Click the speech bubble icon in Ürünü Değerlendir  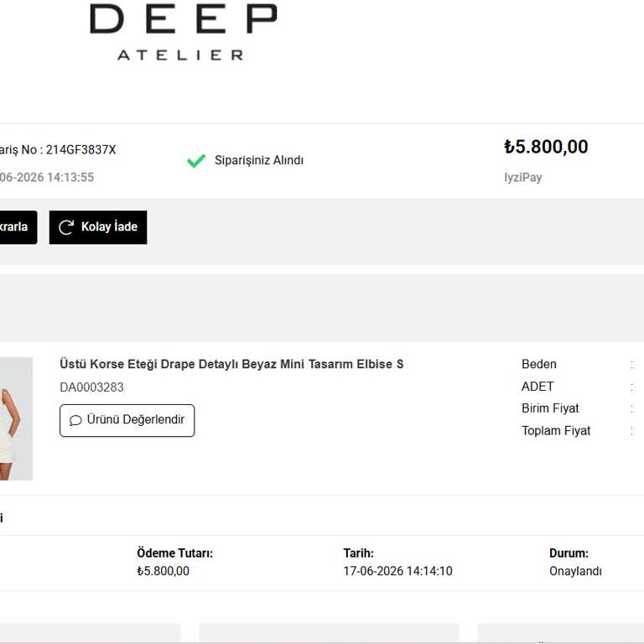pyautogui.click(x=75, y=420)
